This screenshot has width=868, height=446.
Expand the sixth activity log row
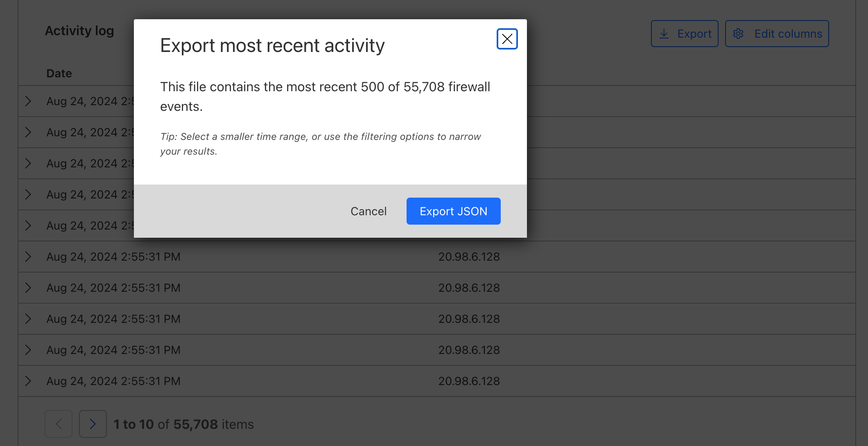[x=28, y=257]
